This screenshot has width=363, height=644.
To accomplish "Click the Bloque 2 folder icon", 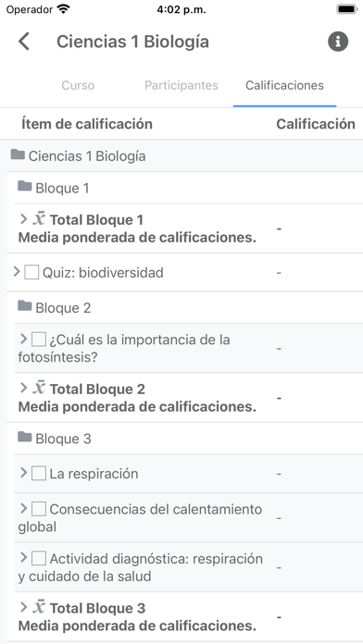I will click(x=25, y=306).
